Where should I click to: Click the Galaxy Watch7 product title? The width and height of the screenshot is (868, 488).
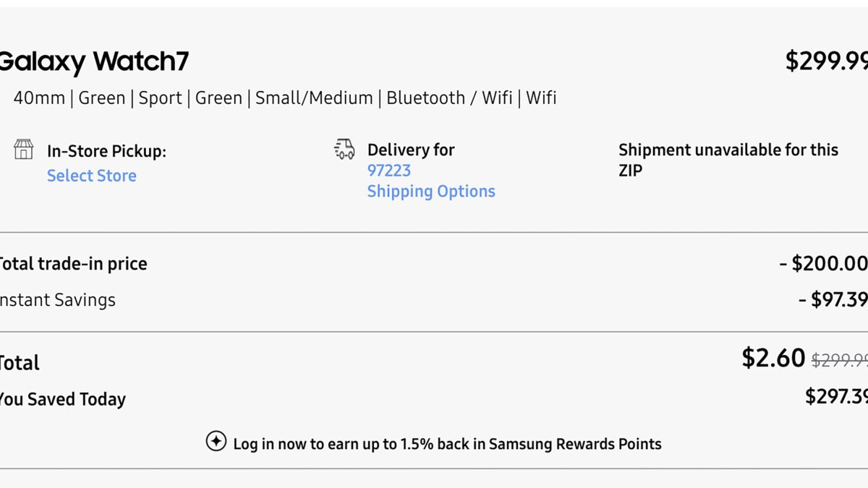(94, 61)
